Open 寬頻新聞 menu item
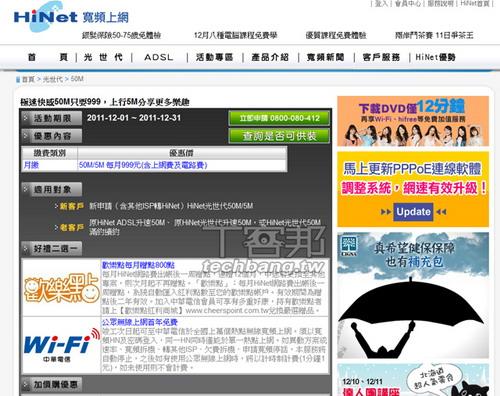The height and width of the screenshot is (396, 500). pyautogui.click(x=325, y=57)
